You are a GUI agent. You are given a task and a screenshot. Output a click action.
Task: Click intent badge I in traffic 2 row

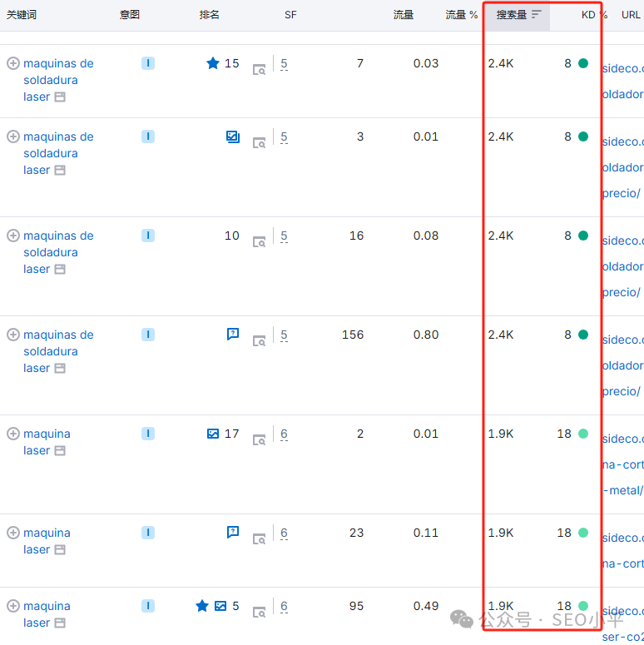148,434
